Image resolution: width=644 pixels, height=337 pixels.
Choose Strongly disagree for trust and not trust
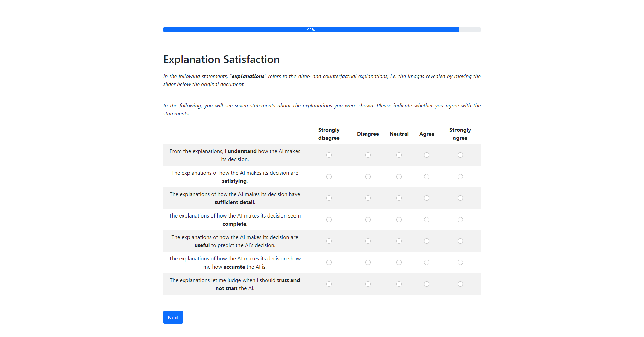click(x=329, y=284)
